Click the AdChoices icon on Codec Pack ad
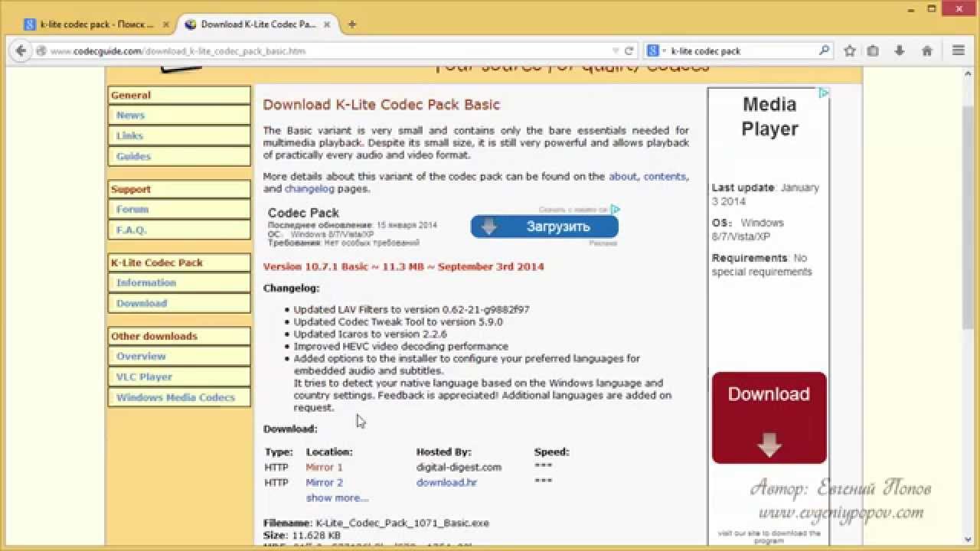 point(615,209)
